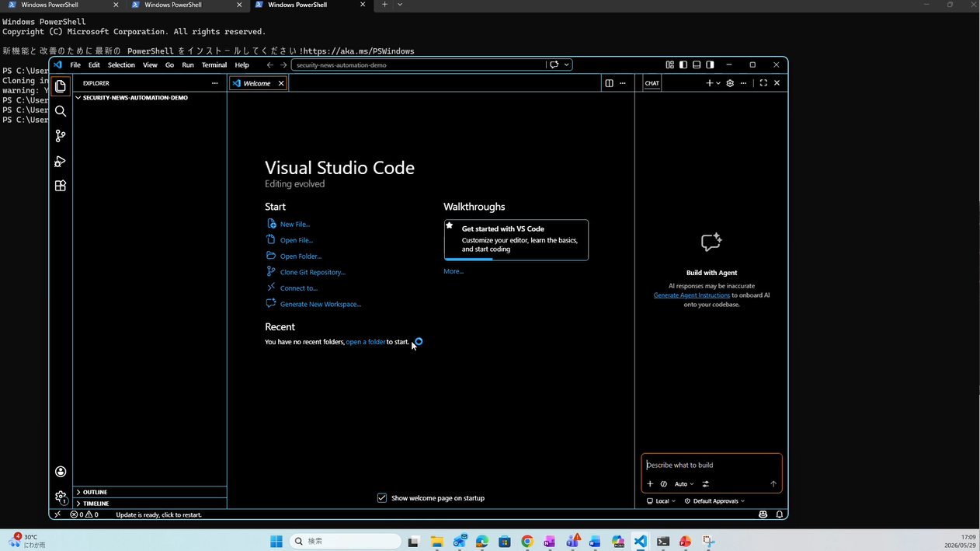Open the Accounts menu icon

[61, 472]
